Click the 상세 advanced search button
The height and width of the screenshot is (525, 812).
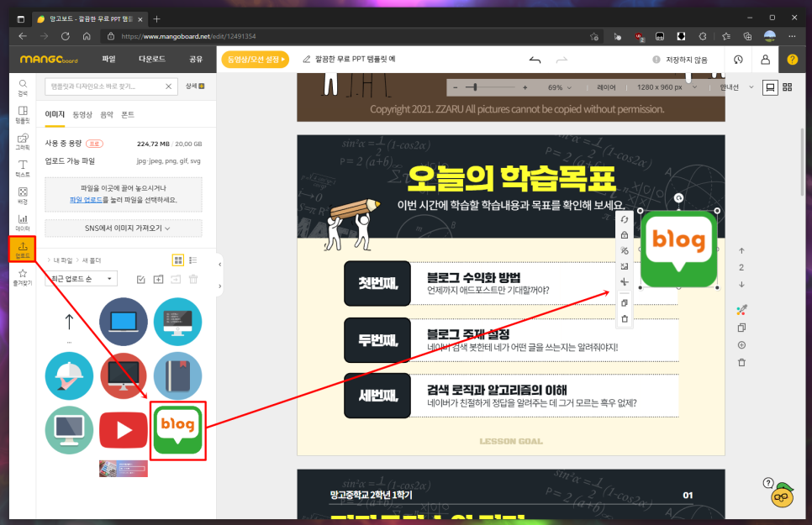pyautogui.click(x=195, y=86)
